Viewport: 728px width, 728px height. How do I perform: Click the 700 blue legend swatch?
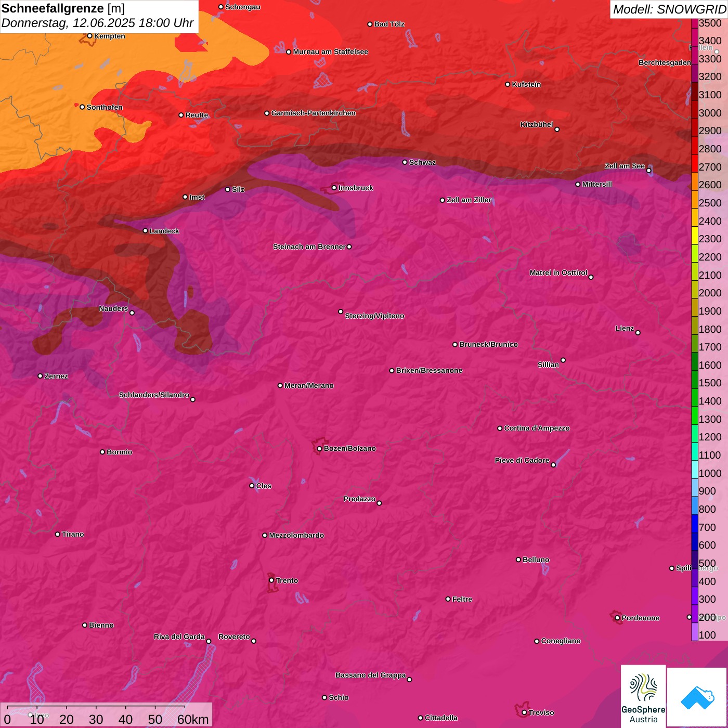point(695,523)
